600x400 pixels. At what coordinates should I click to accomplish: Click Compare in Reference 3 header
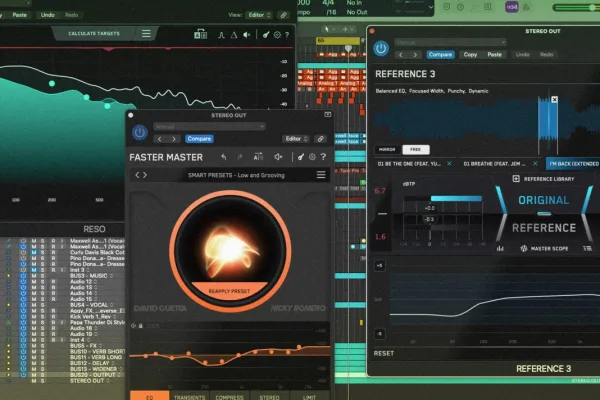(440, 54)
